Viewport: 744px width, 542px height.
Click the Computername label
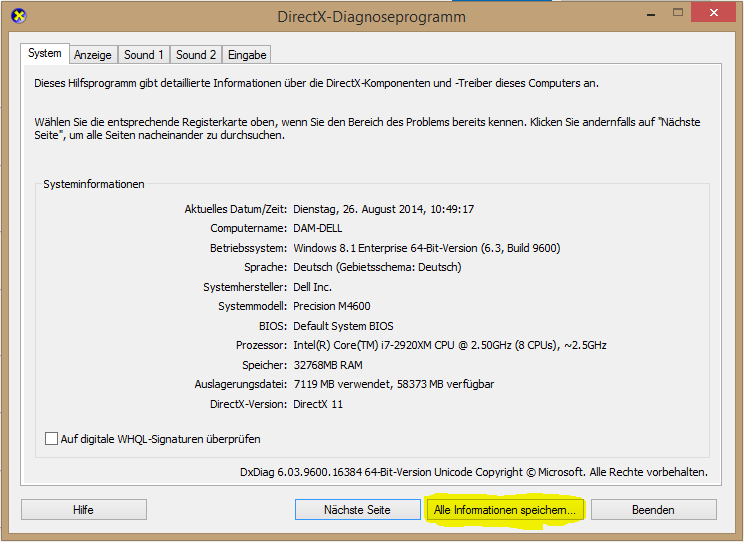pyautogui.click(x=249, y=228)
